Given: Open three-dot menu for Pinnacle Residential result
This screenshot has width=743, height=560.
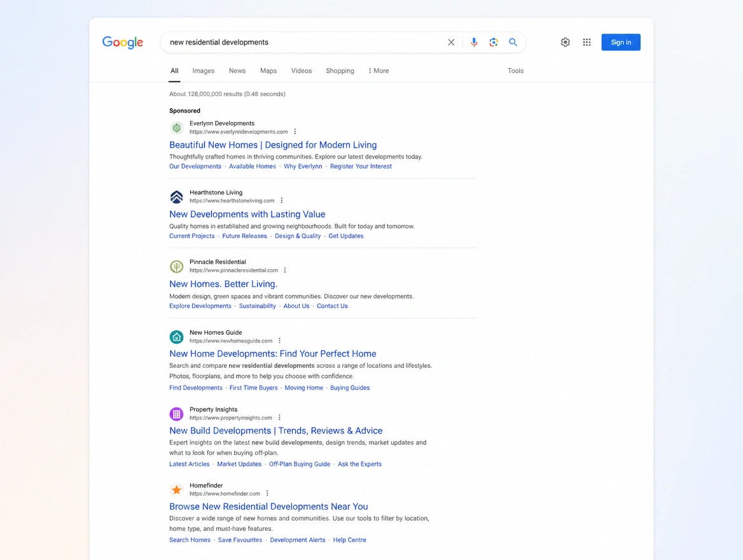Looking at the screenshot, I should pos(285,270).
